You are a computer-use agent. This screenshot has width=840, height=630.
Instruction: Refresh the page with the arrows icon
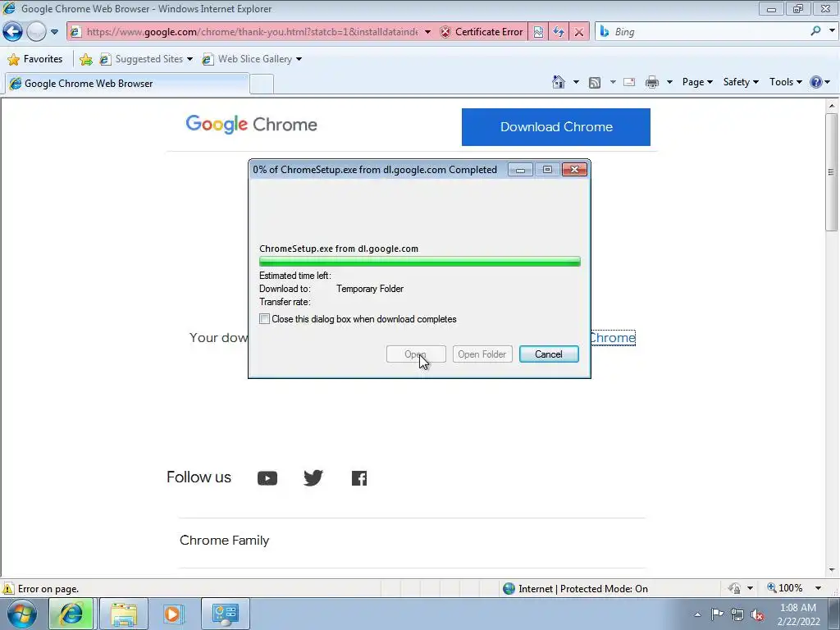[558, 32]
